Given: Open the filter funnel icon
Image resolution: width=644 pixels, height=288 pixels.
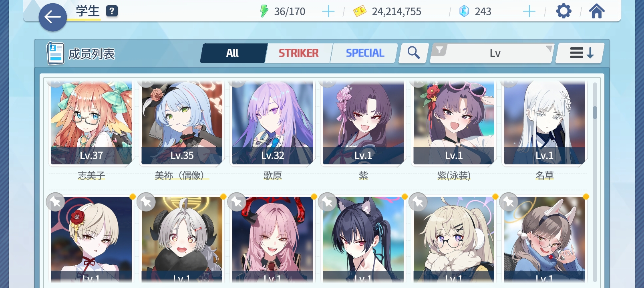Looking at the screenshot, I should point(440,50).
